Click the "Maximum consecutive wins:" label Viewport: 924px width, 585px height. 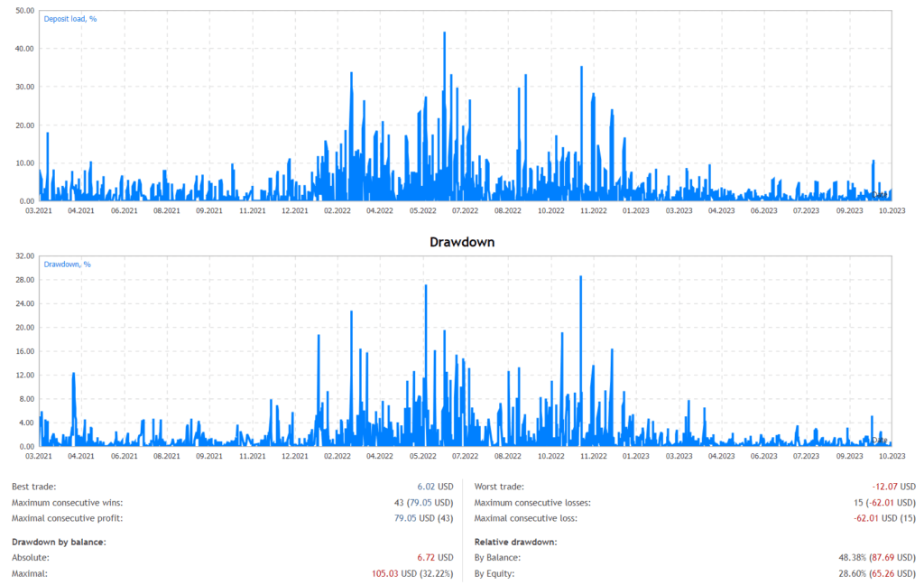[68, 502]
